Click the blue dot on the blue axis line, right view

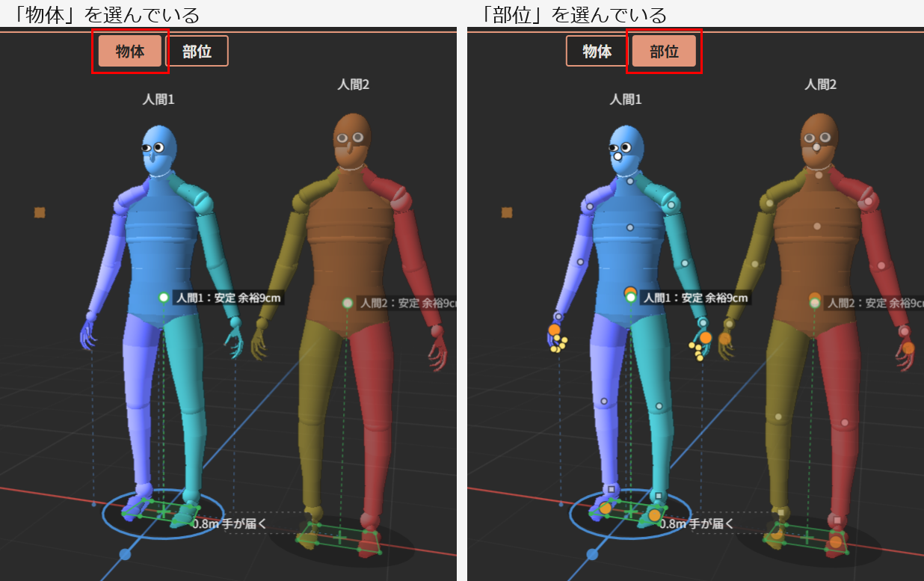point(592,554)
